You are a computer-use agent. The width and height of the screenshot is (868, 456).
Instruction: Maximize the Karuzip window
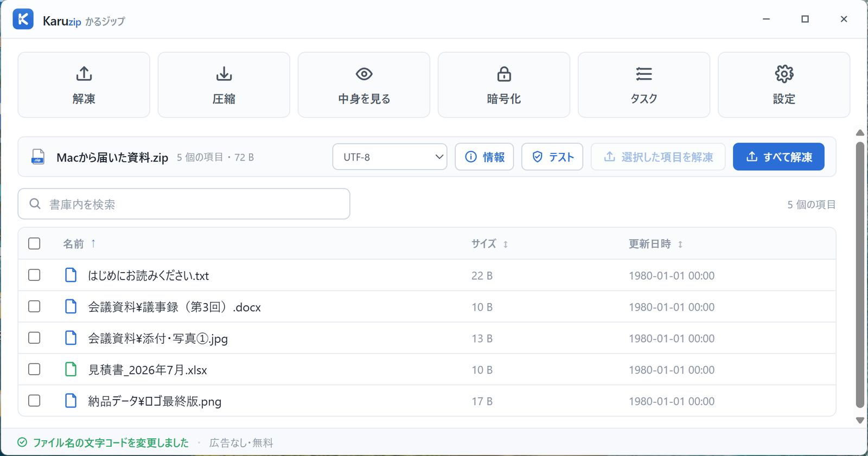point(805,19)
